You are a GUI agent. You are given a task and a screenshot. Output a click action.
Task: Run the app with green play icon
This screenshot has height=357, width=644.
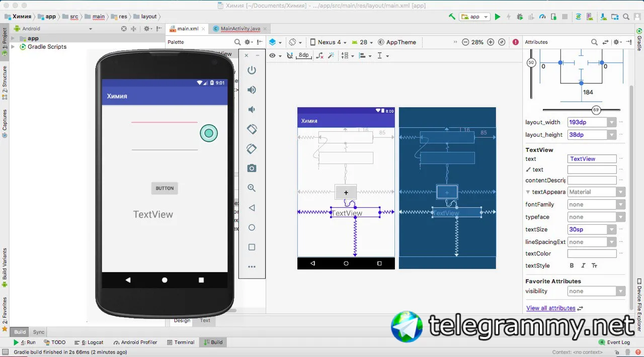(x=497, y=17)
